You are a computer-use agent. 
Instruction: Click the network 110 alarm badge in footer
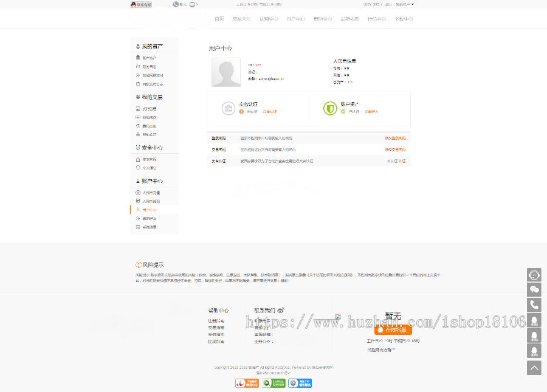click(301, 383)
